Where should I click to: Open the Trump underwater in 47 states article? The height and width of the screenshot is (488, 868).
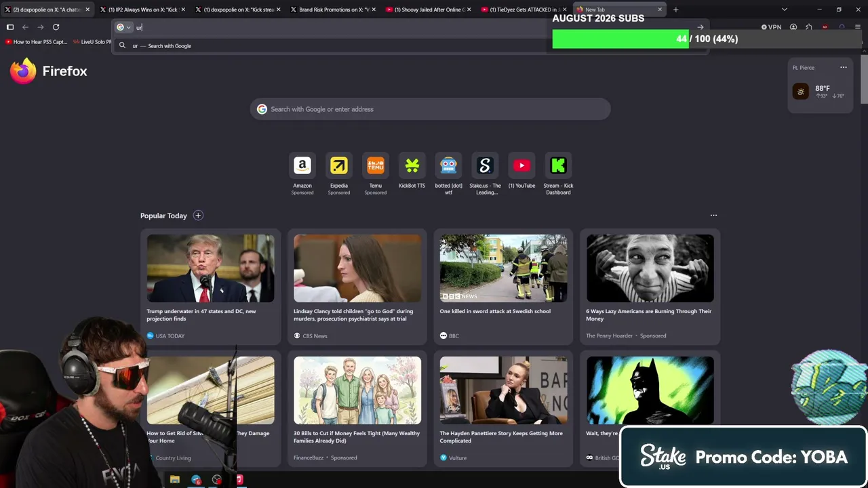(x=210, y=287)
